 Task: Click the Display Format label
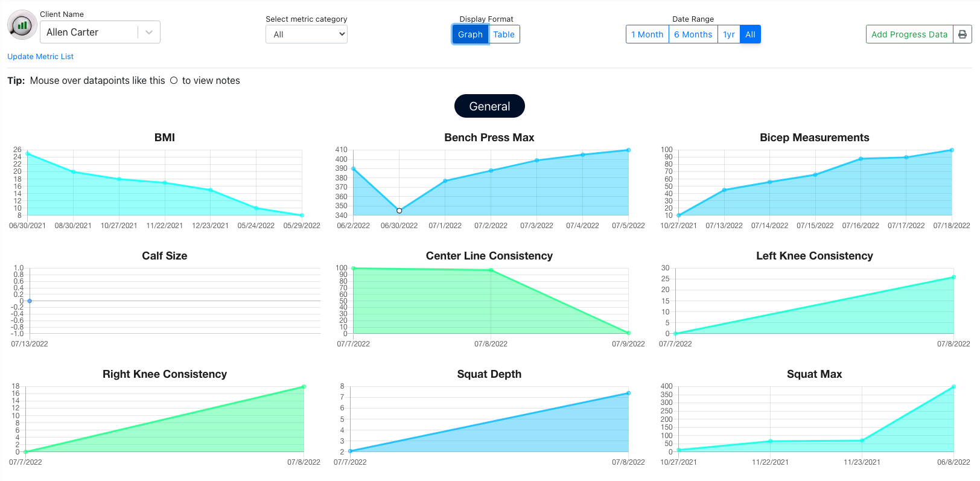point(486,19)
